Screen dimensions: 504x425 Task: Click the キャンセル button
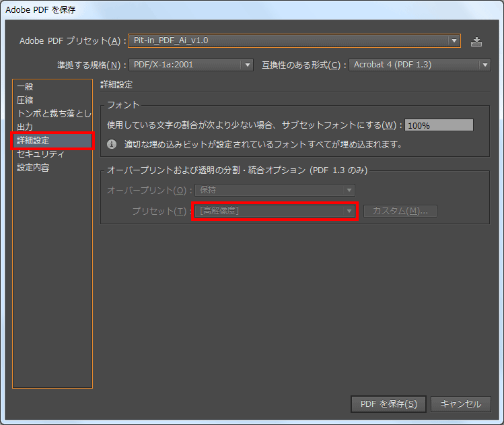(461, 404)
